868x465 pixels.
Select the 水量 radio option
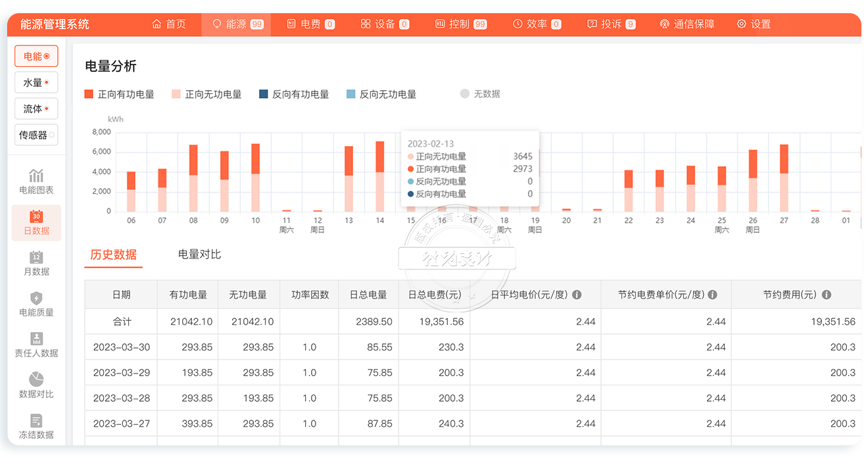click(36, 83)
